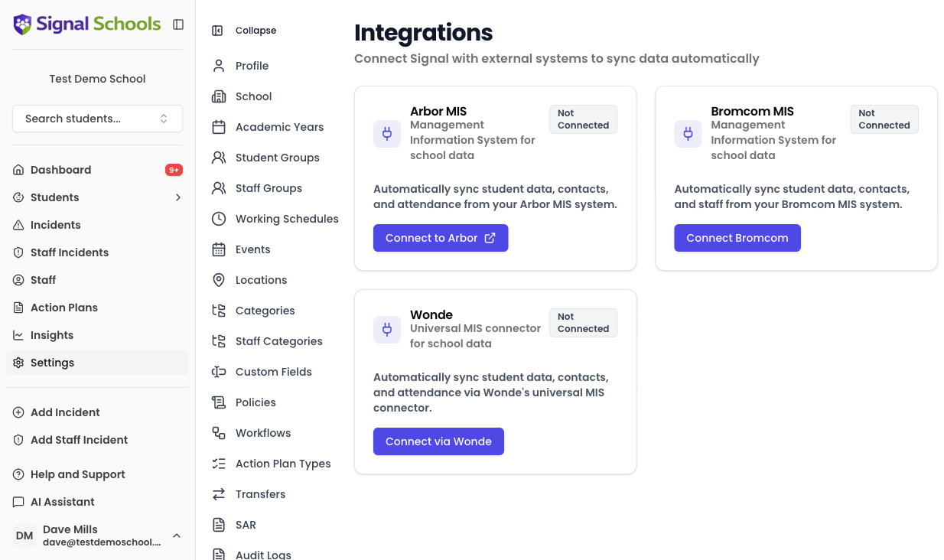
Task: Click the Bromcom MIS plug icon
Action: click(x=688, y=134)
